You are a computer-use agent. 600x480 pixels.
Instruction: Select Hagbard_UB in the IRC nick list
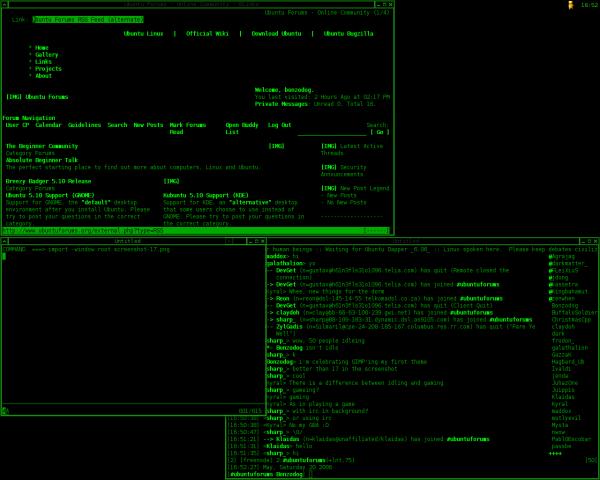pos(568,362)
